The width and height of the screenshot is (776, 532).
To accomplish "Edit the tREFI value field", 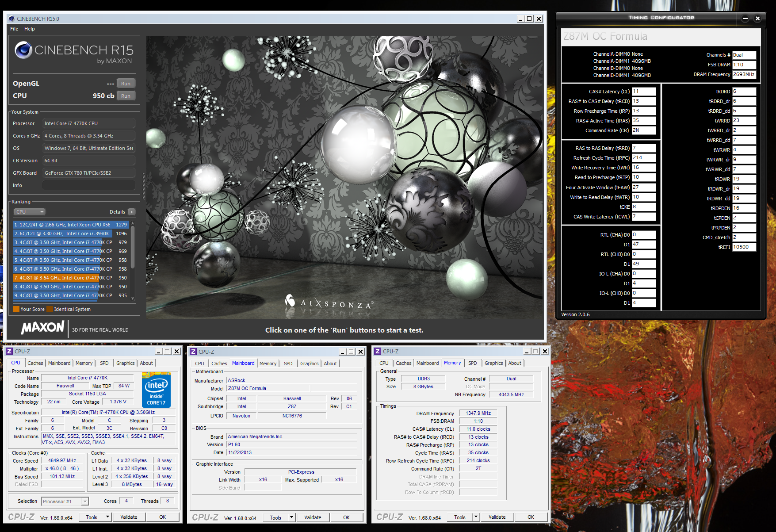I will pos(744,247).
